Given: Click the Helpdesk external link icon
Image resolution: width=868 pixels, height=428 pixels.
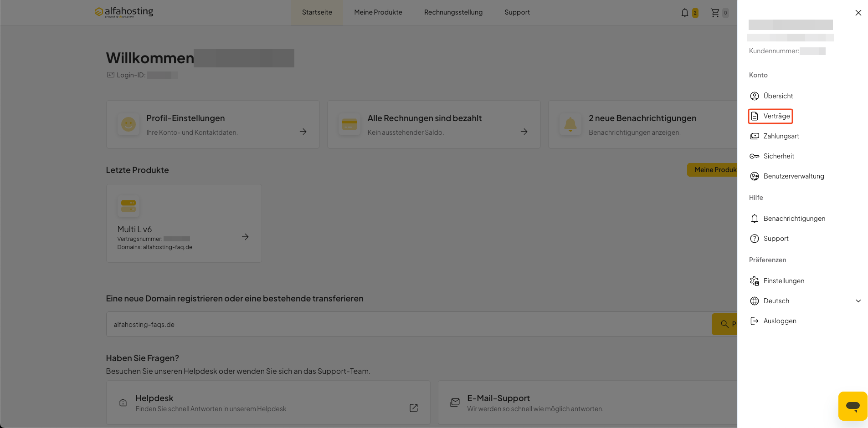Looking at the screenshot, I should [414, 408].
